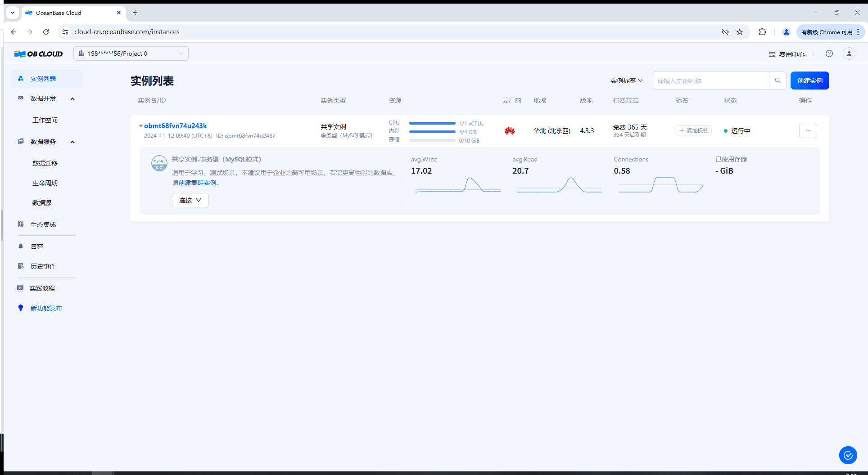The height and width of the screenshot is (475, 868).
Task: Click the floating blue checkmark assistant icon
Action: (848, 455)
